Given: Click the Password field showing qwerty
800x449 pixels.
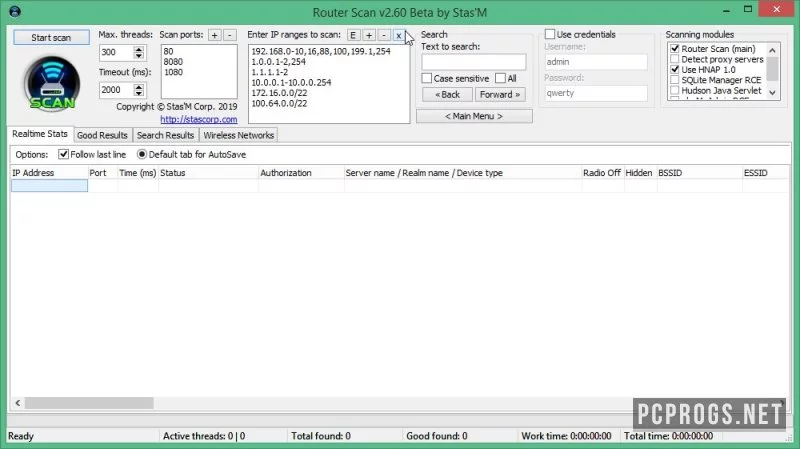Looking at the screenshot, I should [x=596, y=93].
